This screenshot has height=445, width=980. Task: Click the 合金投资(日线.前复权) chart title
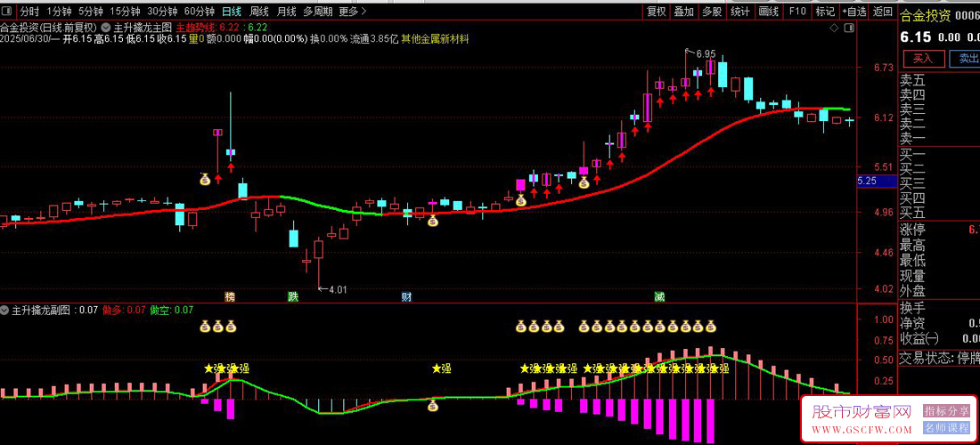point(49,28)
